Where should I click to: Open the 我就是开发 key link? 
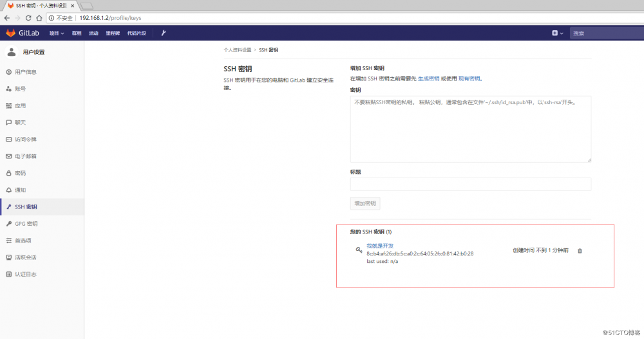pos(380,246)
